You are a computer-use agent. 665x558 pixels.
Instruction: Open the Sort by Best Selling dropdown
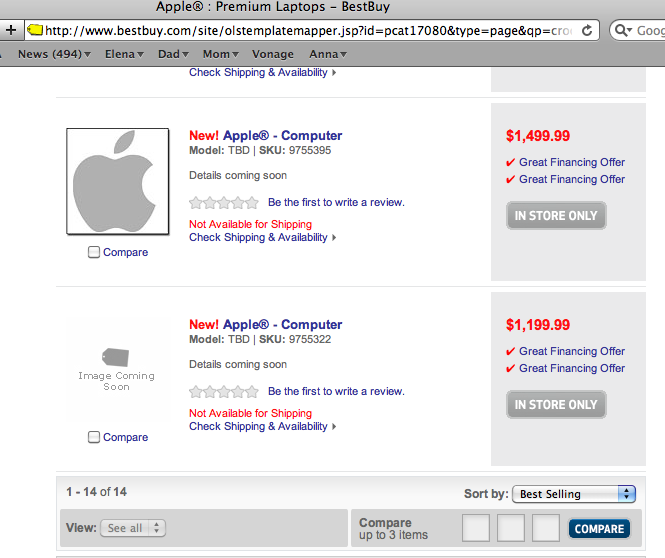click(x=574, y=494)
